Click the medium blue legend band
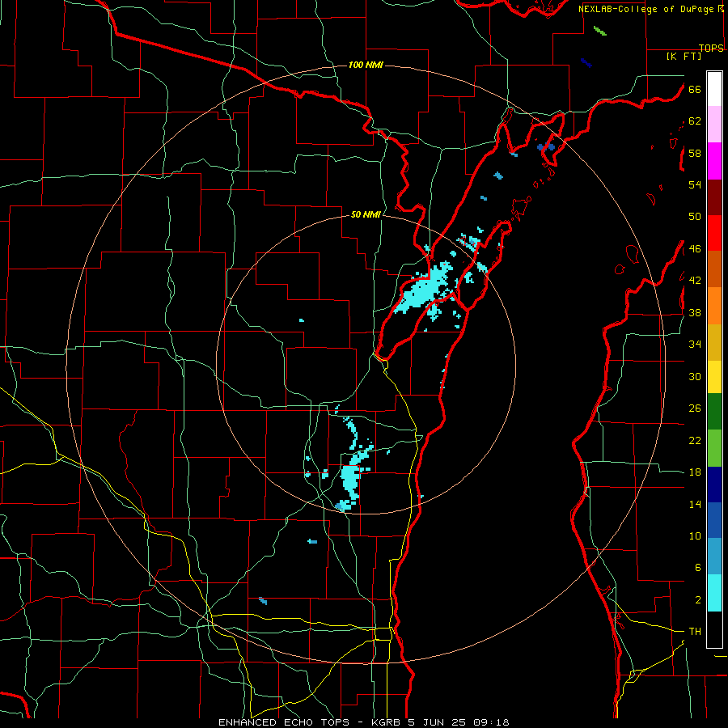This screenshot has width=728, height=728. pos(714,520)
